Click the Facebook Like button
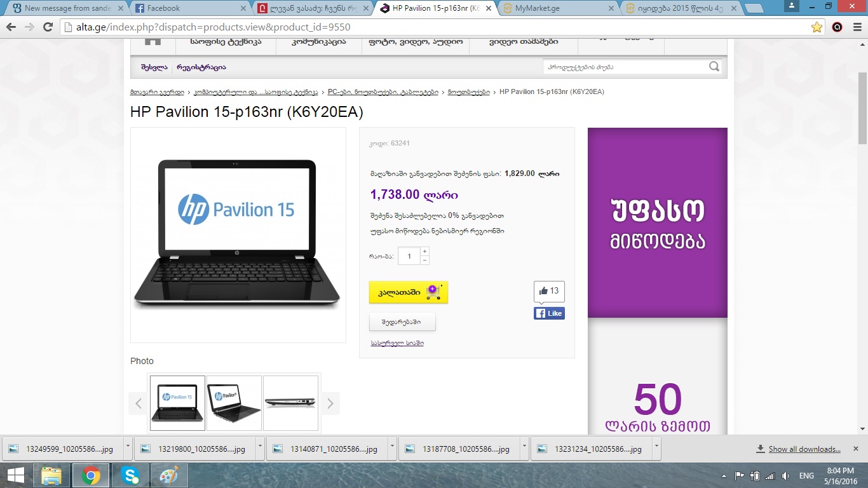The width and height of the screenshot is (868, 488). pyautogui.click(x=549, y=313)
